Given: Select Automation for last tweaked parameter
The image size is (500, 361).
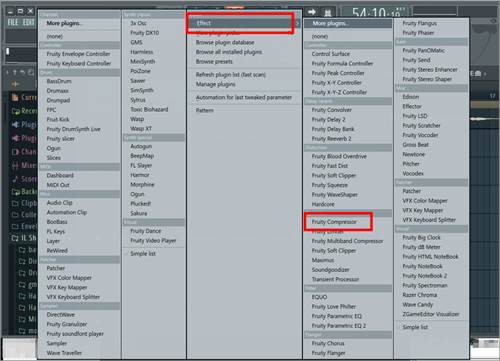Looking at the screenshot, I should [x=244, y=97].
